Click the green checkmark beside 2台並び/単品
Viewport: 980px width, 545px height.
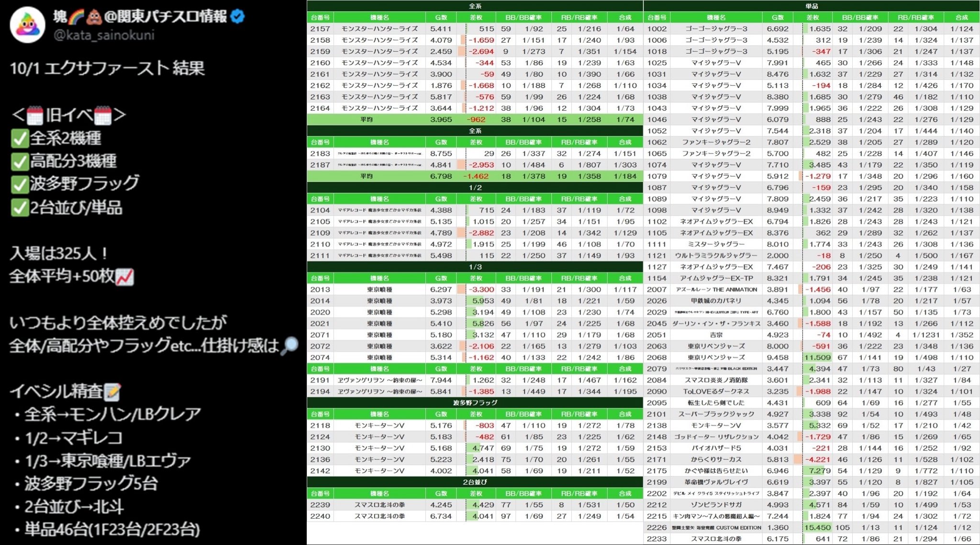[x=20, y=207]
